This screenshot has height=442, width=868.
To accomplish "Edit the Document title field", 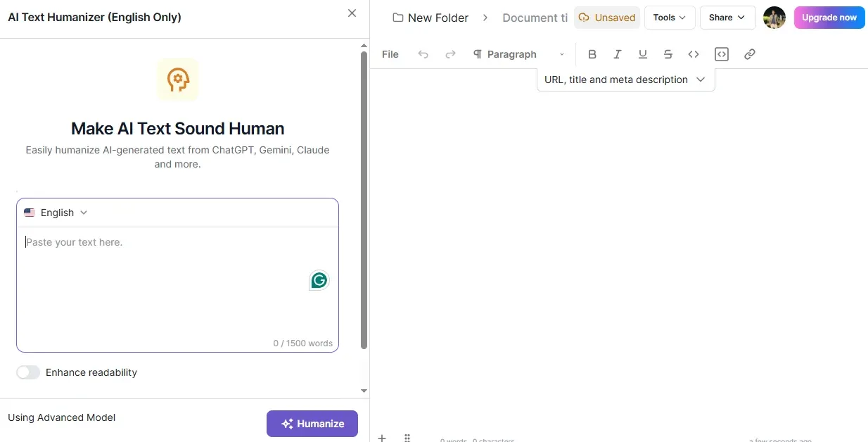I will (x=535, y=18).
